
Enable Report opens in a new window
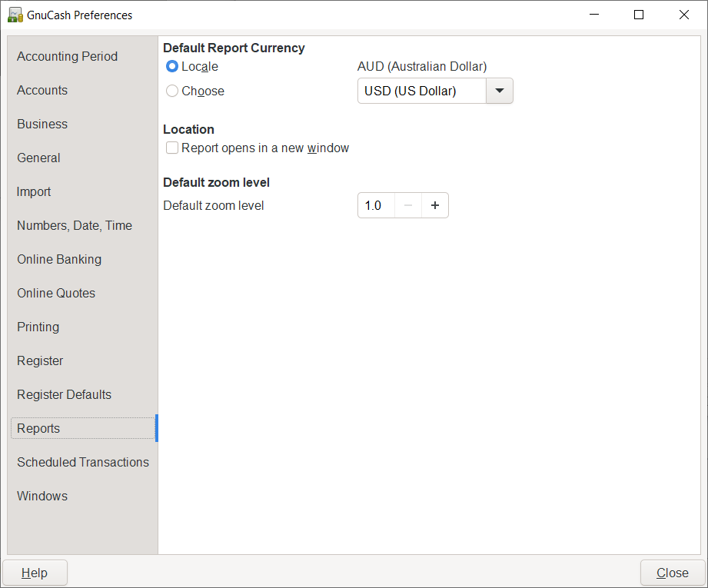[172, 148]
